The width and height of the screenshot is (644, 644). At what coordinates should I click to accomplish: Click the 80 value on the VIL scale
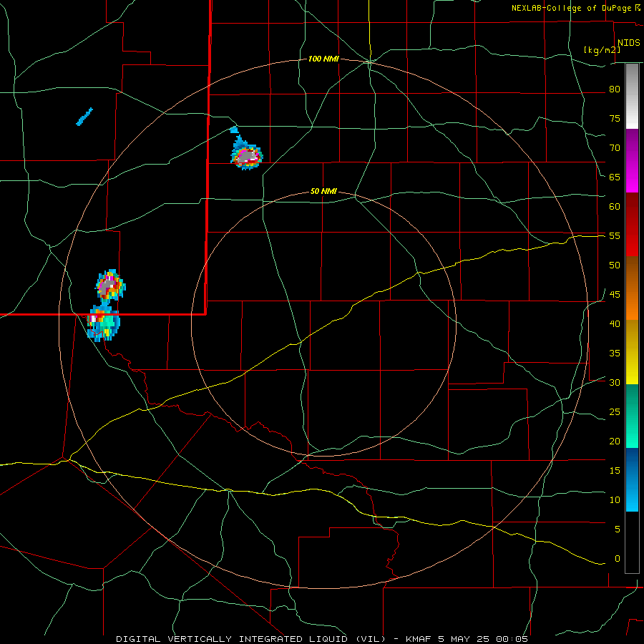point(615,89)
